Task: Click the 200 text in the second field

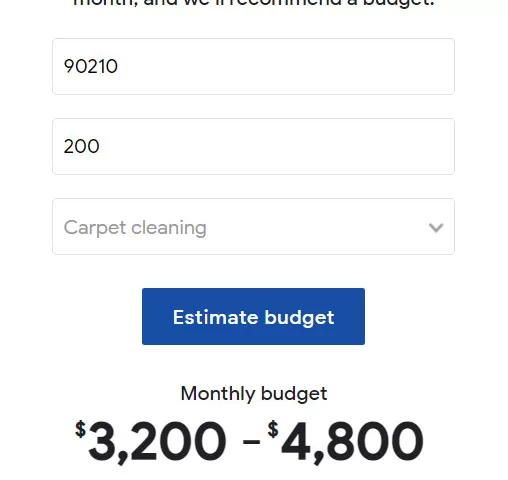Action: (82, 146)
